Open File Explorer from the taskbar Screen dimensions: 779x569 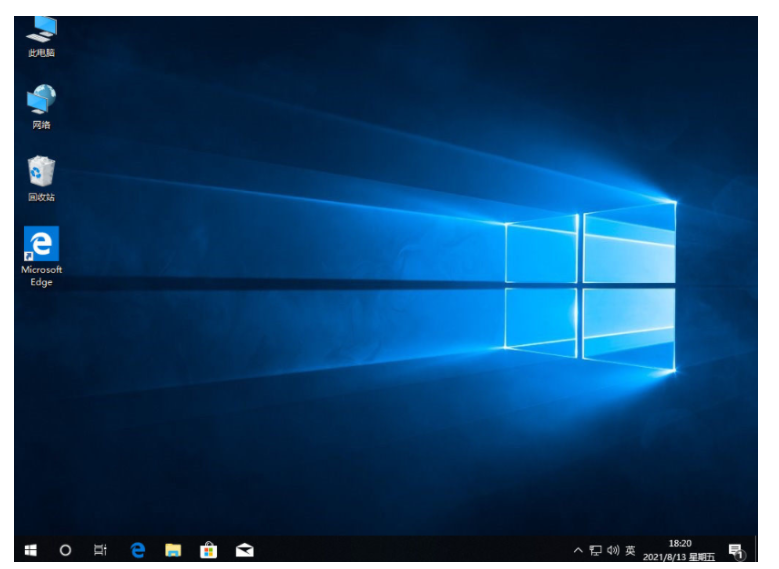tap(173, 549)
